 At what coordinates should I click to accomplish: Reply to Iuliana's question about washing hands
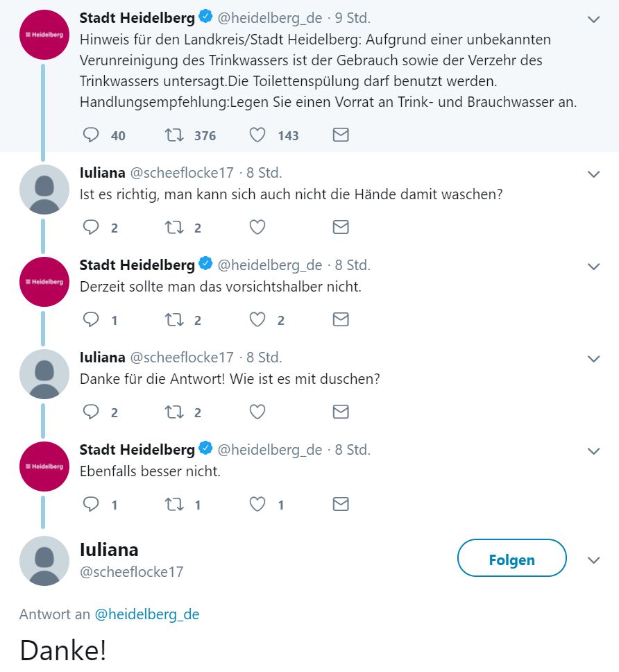[x=92, y=227]
